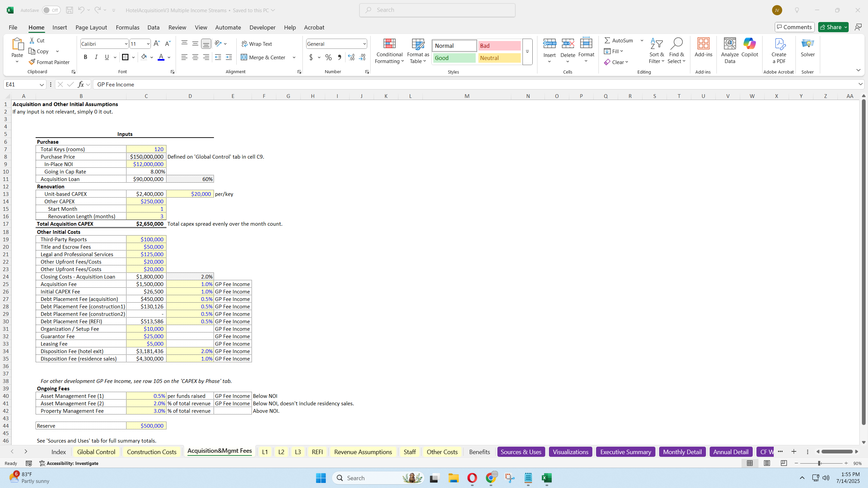Switch to the Formulas ribbon tab

click(127, 27)
